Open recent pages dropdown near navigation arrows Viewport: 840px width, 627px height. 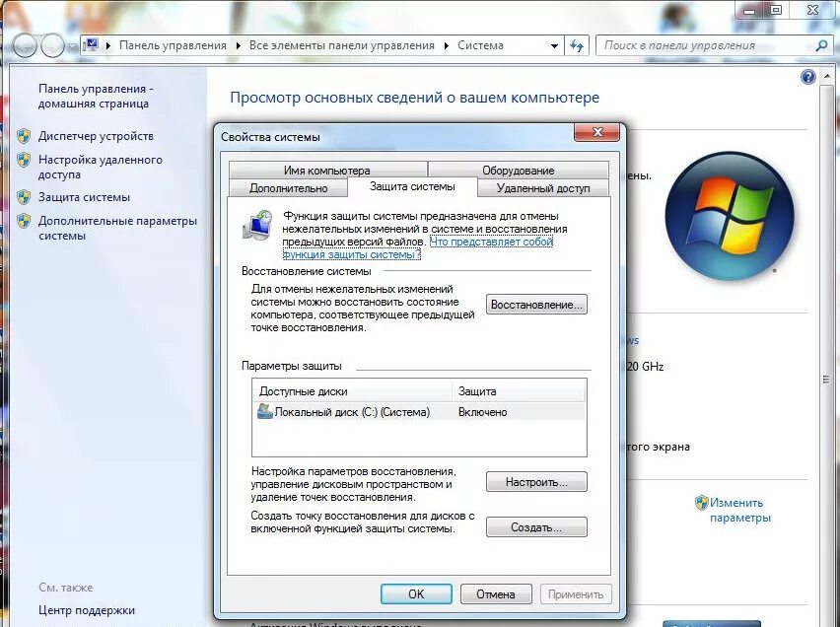click(x=72, y=46)
